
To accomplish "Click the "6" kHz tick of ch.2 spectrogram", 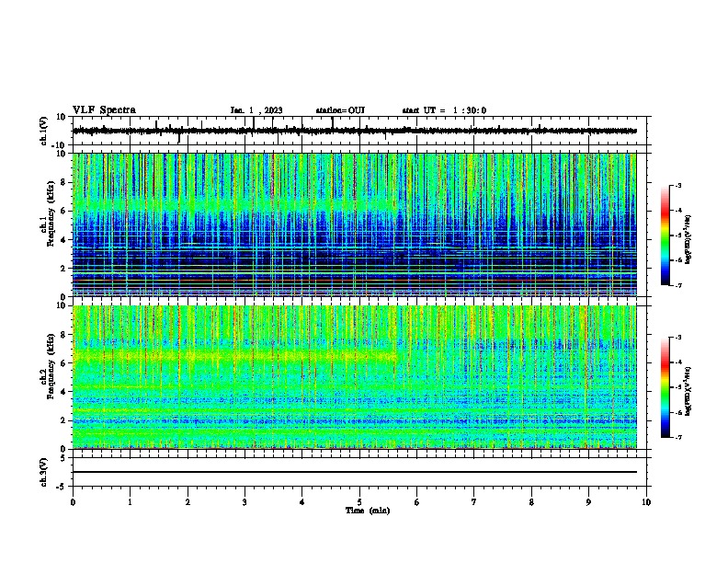I will [x=63, y=363].
